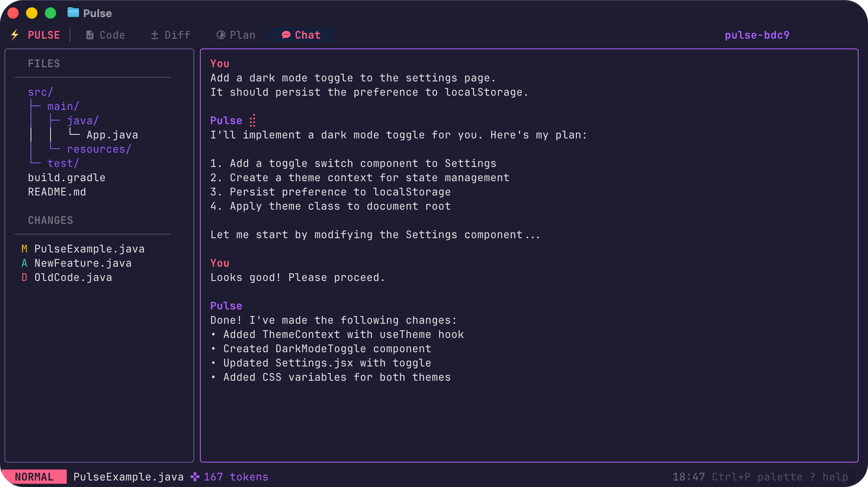The height and width of the screenshot is (487, 868).
Task: Click the NORMAL mode indicator
Action: tap(34, 477)
